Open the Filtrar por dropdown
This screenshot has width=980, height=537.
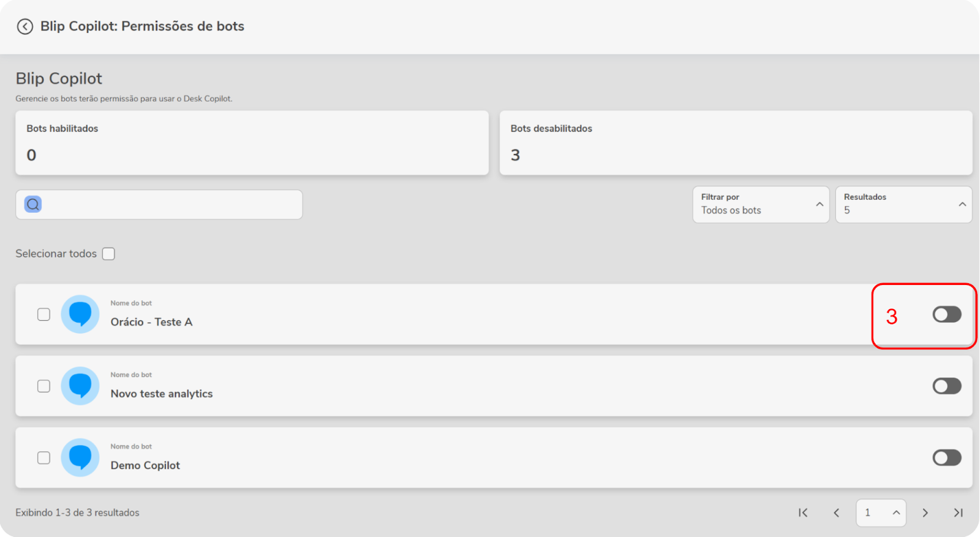click(x=761, y=204)
